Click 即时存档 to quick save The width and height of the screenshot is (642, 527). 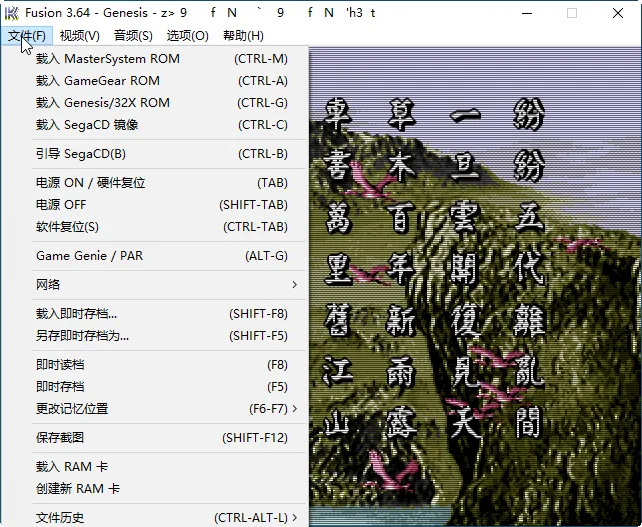(x=60, y=387)
